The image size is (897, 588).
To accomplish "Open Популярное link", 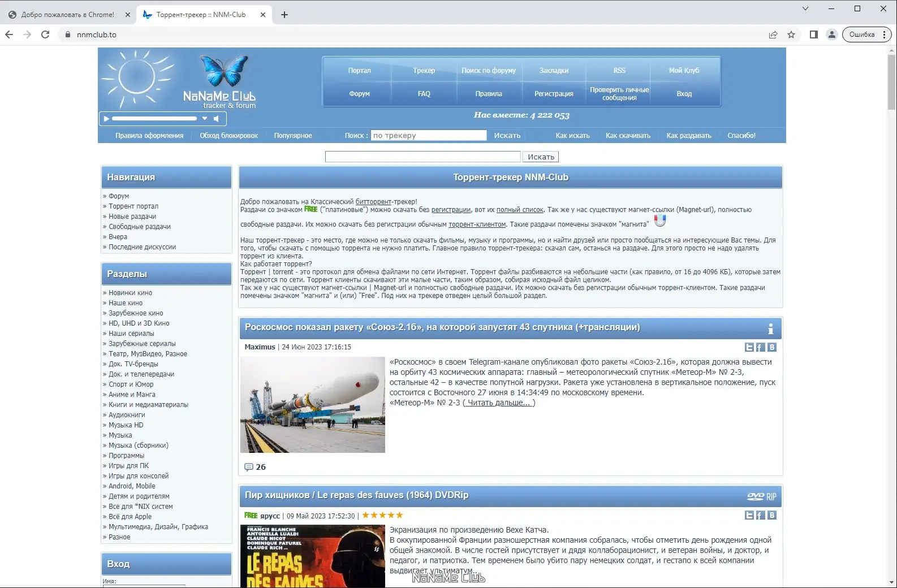I will point(293,136).
